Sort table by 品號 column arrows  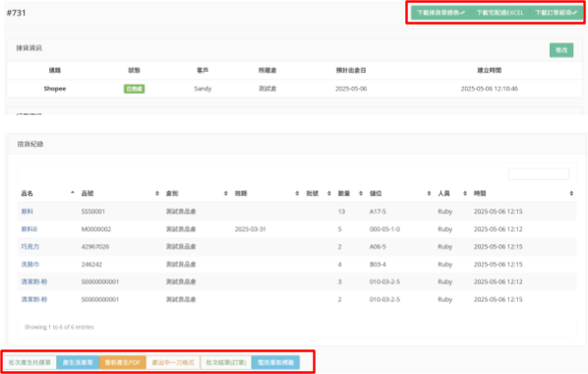(156, 193)
